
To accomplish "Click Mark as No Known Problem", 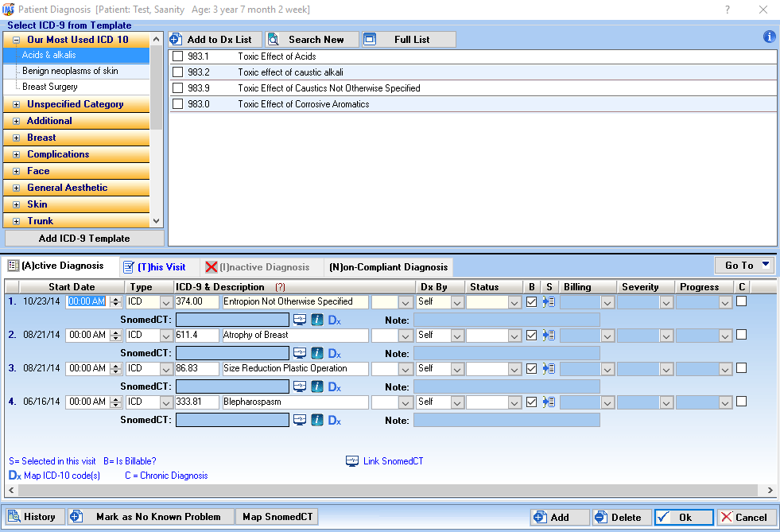I will [x=151, y=517].
